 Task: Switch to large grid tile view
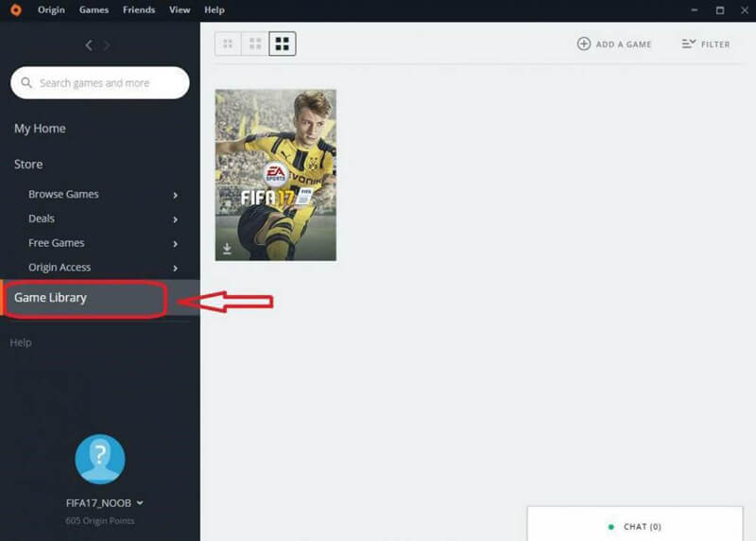coord(282,44)
